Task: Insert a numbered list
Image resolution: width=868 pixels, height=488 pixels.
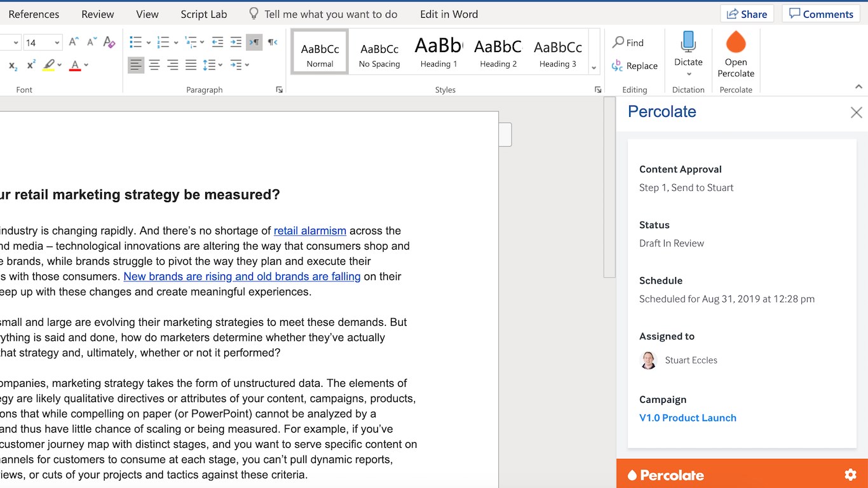Action: [163, 42]
